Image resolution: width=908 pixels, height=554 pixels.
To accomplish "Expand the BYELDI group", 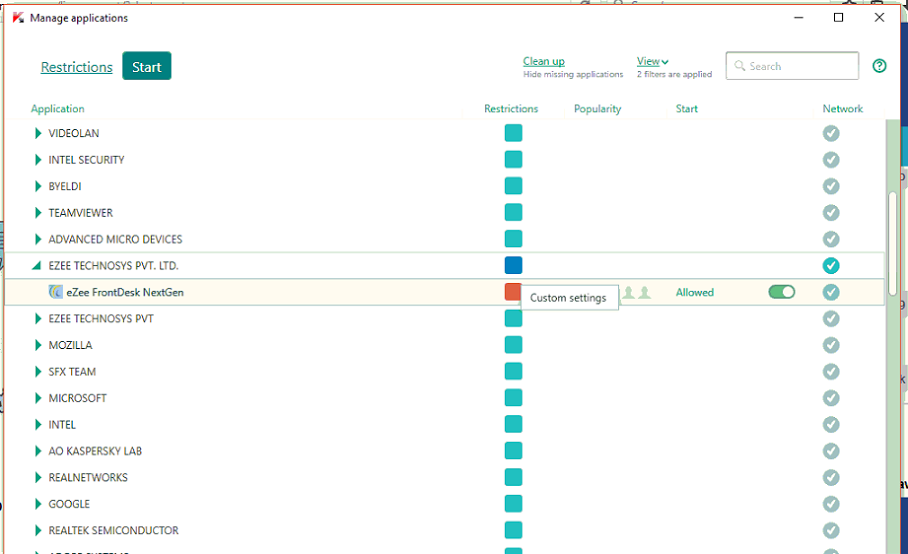I will coord(38,186).
